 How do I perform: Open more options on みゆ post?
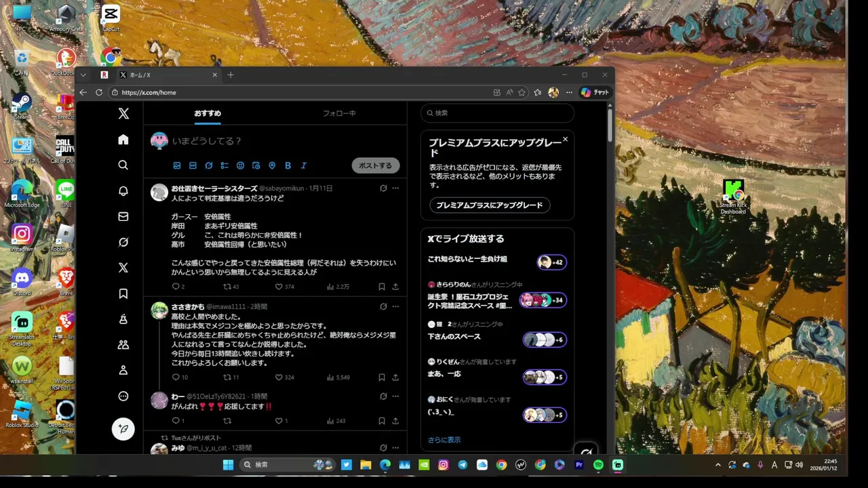395,448
